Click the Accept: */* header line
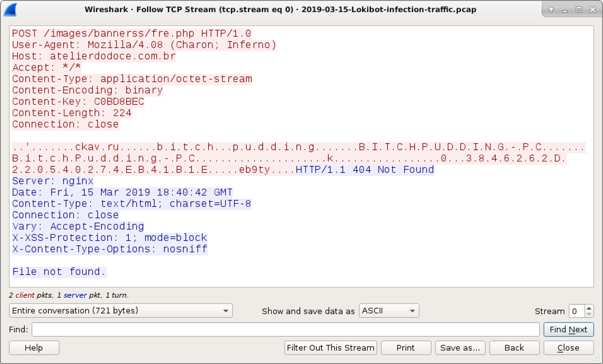This screenshot has width=603, height=364. [x=47, y=68]
